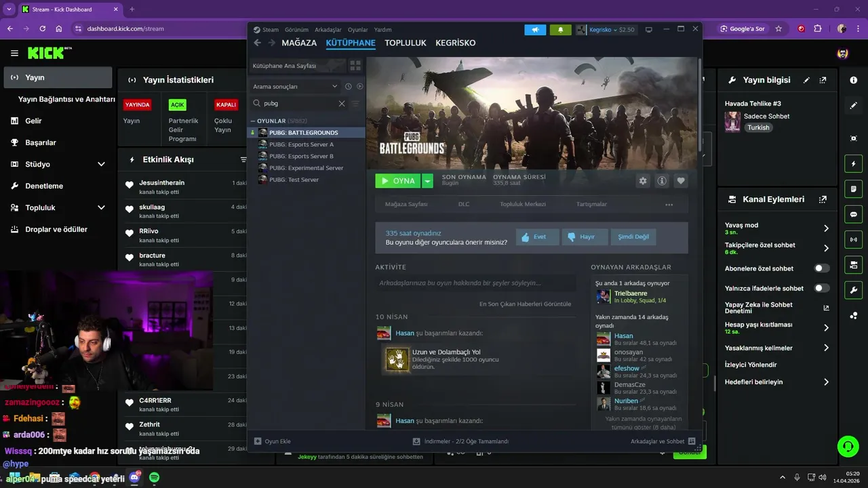This screenshot has width=868, height=488.
Task: Open OYNA button dropdown arrow
Action: click(x=427, y=181)
